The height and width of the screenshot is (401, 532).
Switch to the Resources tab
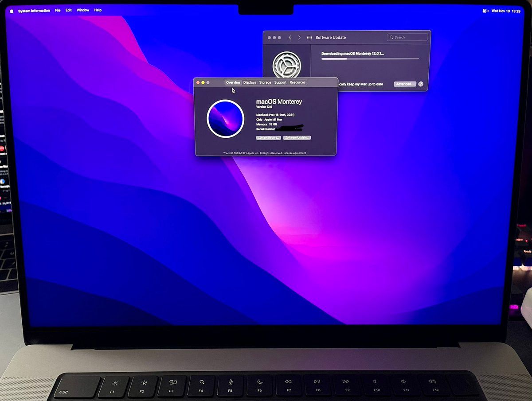[297, 82]
